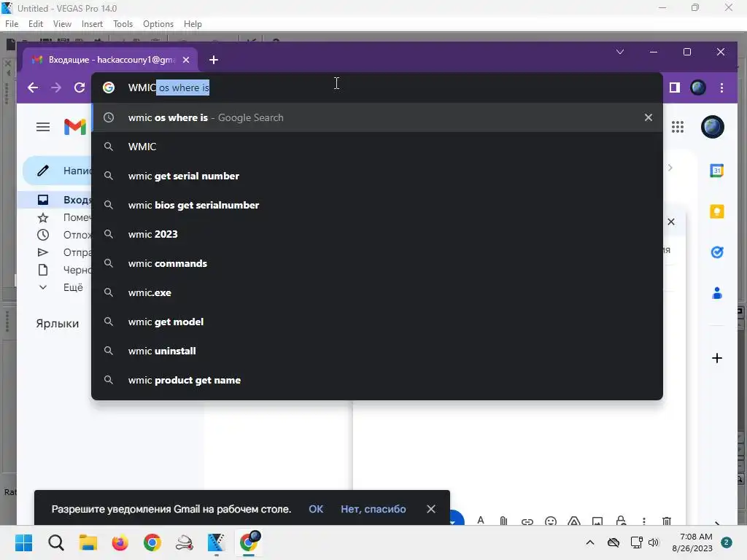Viewport: 747px width, 560px height.
Task: Go back in the Chrome browser
Action: [x=33, y=87]
